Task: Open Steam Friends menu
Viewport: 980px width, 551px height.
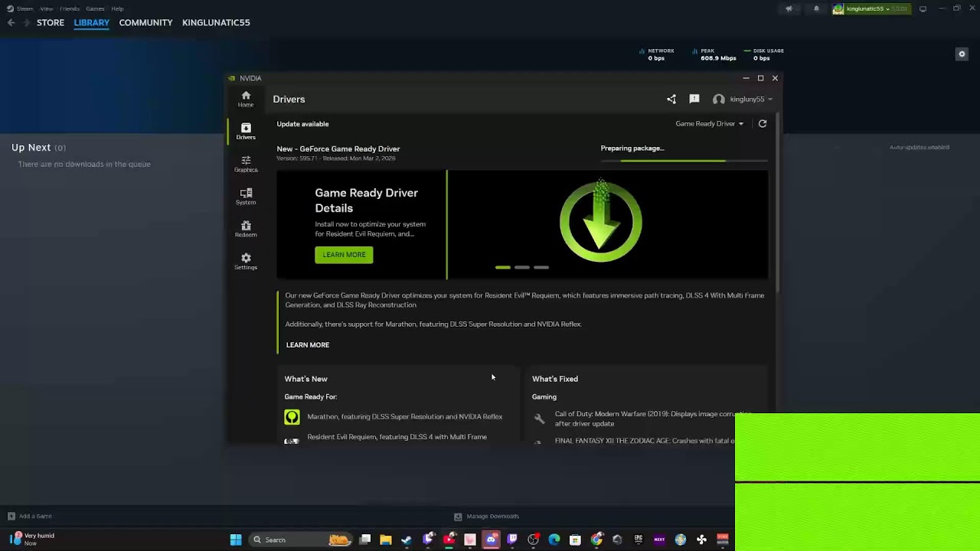Action: [70, 8]
